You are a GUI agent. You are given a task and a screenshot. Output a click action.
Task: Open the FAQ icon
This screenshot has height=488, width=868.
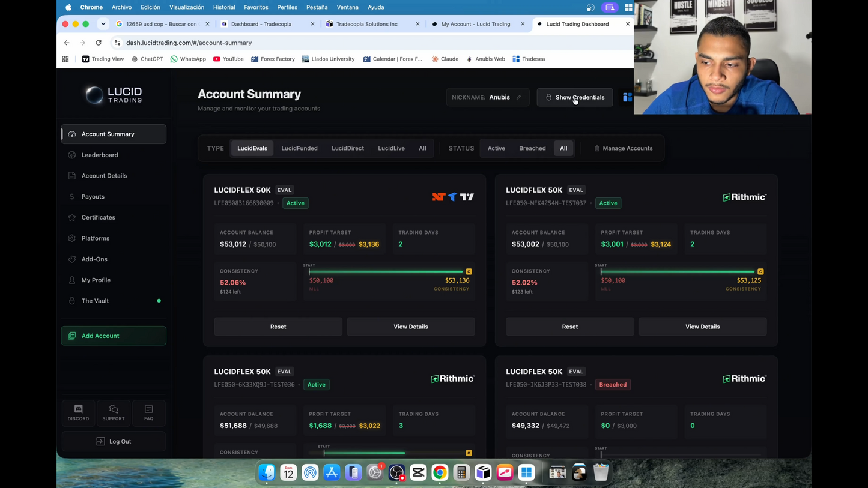(148, 412)
